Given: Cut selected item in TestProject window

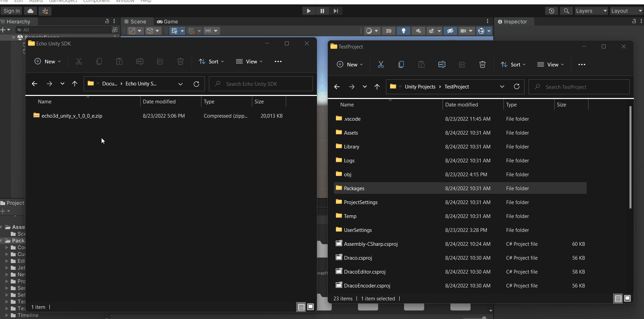Looking at the screenshot, I should coord(381,64).
